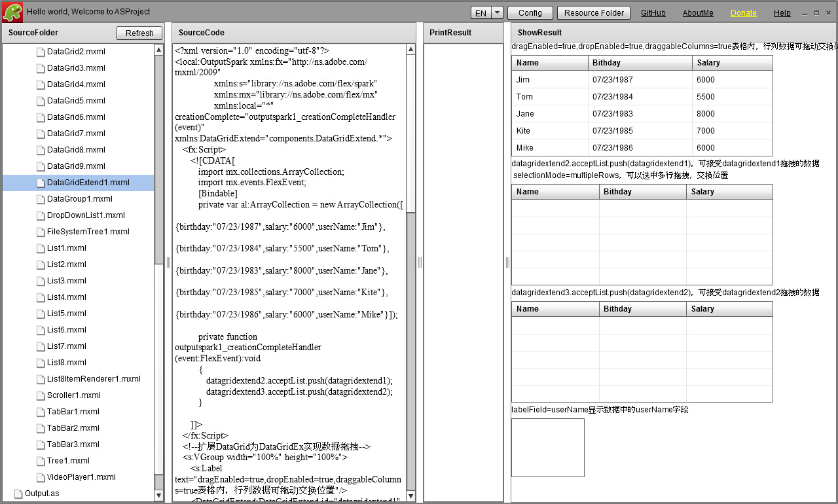The height and width of the screenshot is (504, 838).
Task: Click the Config button
Action: pos(530,13)
